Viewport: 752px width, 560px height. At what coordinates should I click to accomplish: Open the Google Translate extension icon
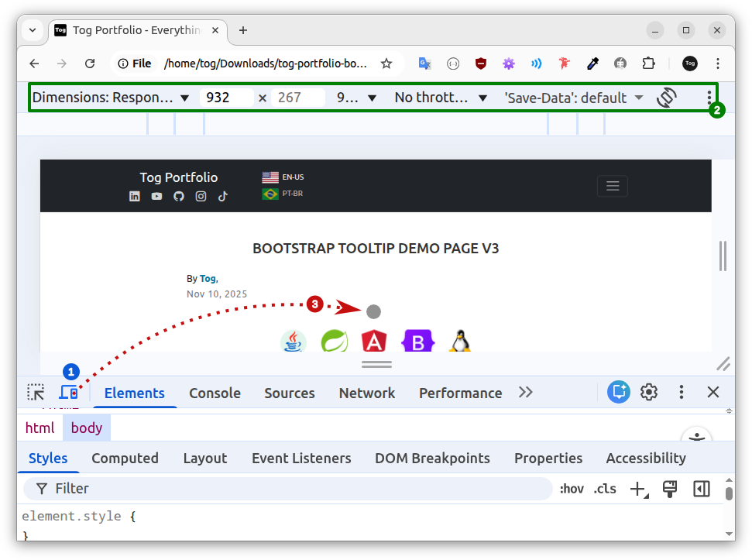[425, 64]
